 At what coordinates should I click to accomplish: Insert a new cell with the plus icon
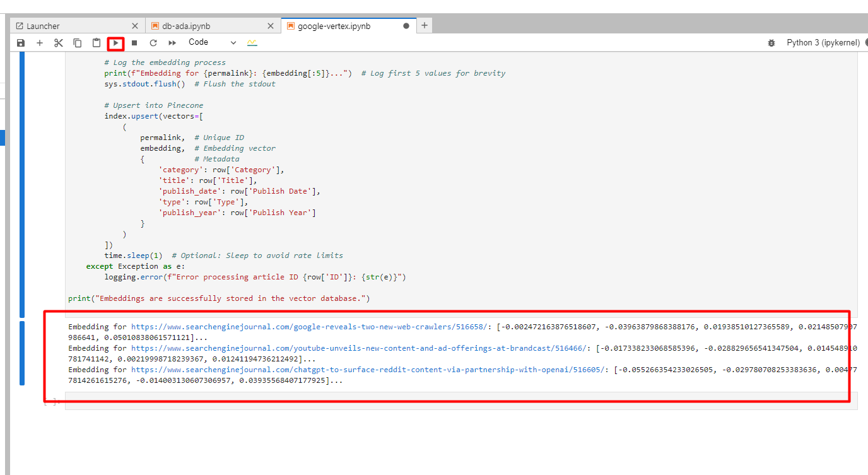40,43
